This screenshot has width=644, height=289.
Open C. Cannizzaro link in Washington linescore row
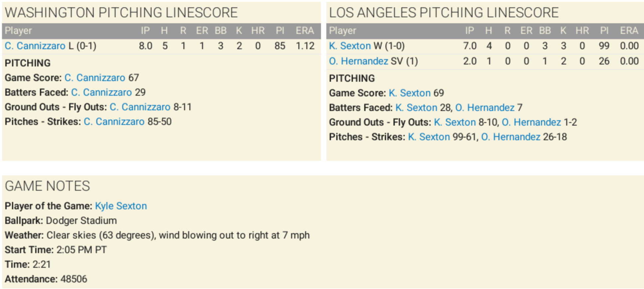pyautogui.click(x=35, y=46)
